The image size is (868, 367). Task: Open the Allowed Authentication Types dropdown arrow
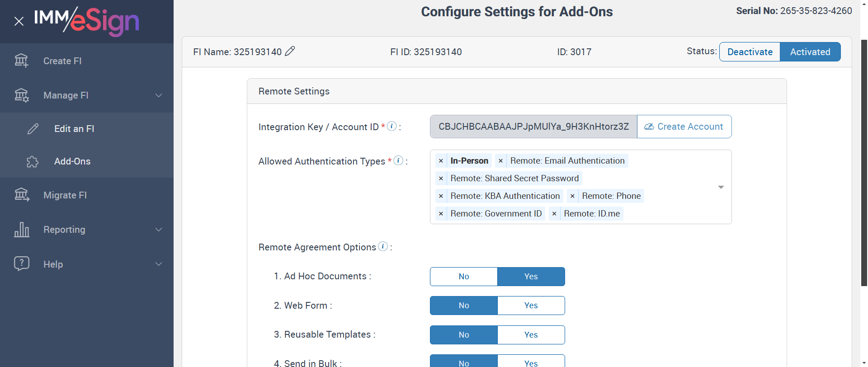[x=721, y=187]
